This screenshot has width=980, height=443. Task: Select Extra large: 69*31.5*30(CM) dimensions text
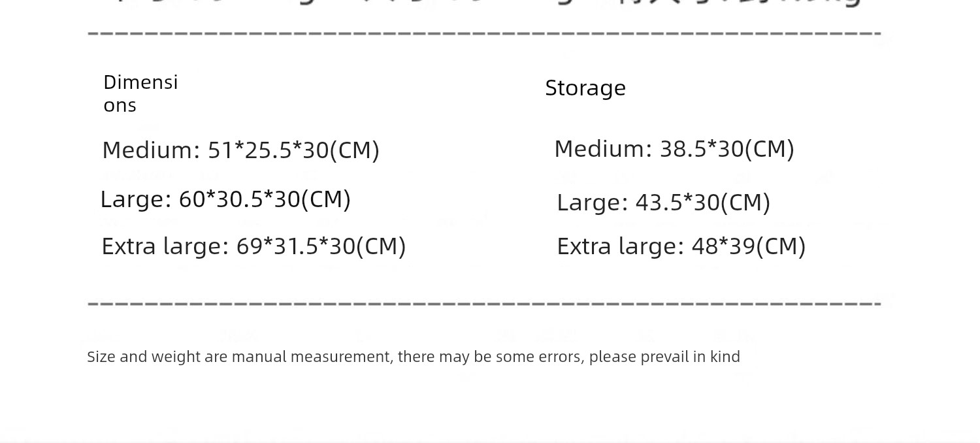tap(253, 246)
